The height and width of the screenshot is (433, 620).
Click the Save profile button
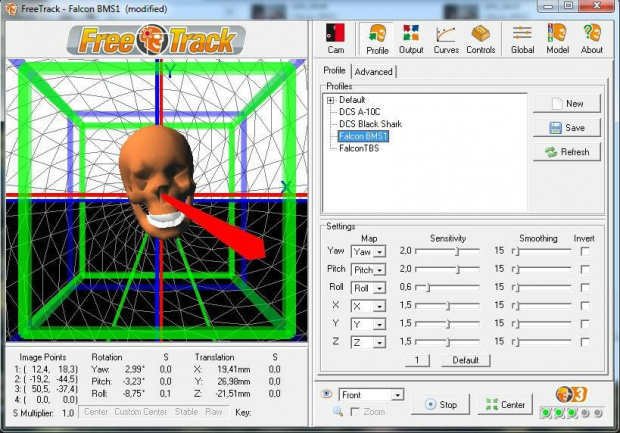click(x=566, y=128)
